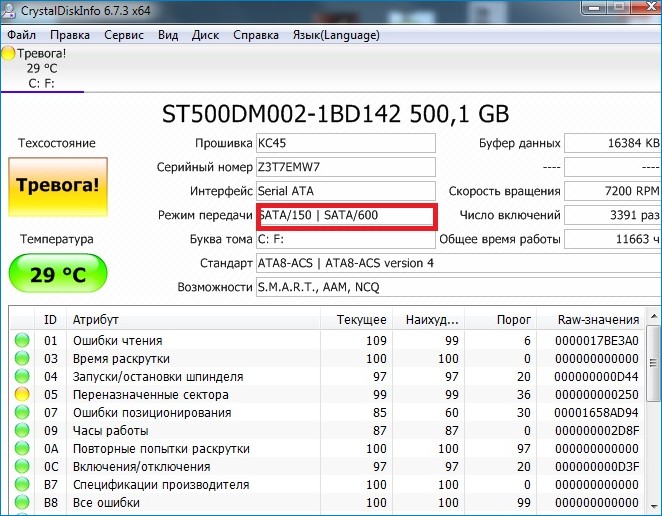The image size is (662, 516).
Task: Click the CrystalDiskInfo app icon in title bar
Action: 10,10
